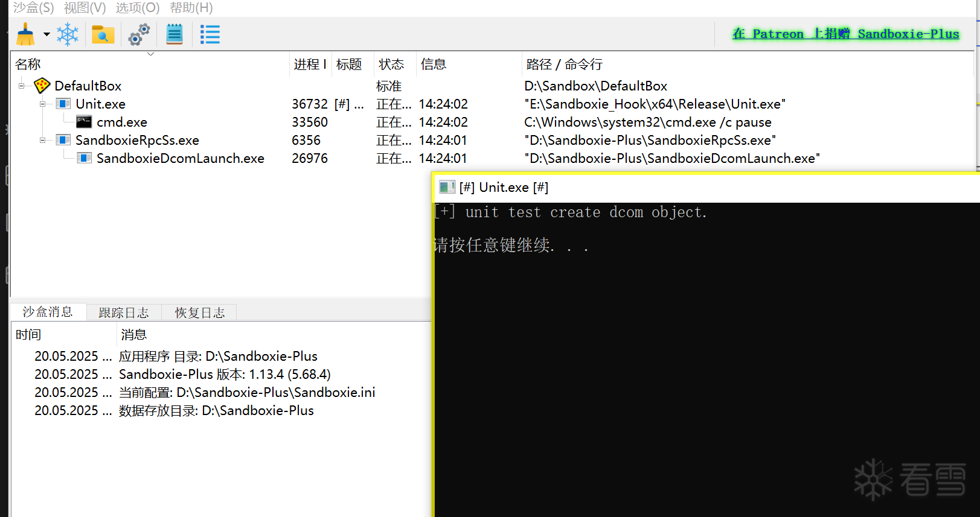Select the 数据存放目录 log message
Screen dimensions: 980x517
tap(221, 410)
